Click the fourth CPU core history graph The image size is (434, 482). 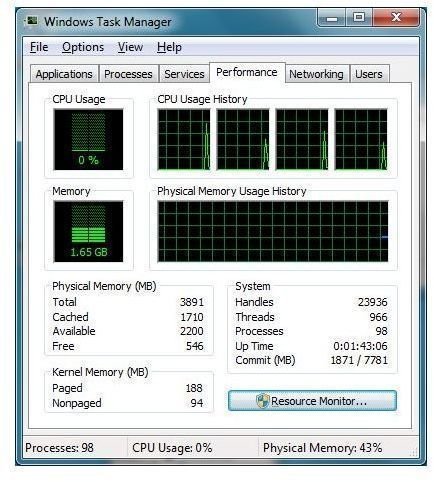pos(361,139)
